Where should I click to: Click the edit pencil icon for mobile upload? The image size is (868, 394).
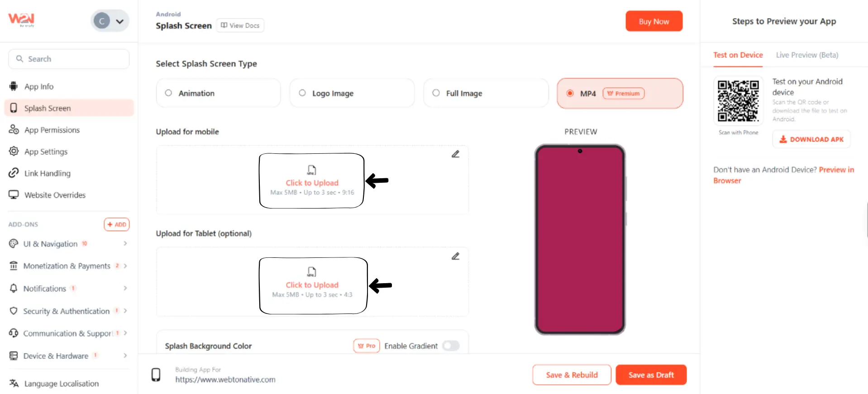(455, 154)
